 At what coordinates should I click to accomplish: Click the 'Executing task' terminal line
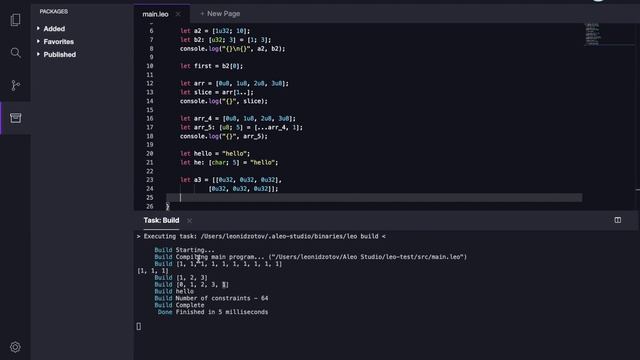261,236
